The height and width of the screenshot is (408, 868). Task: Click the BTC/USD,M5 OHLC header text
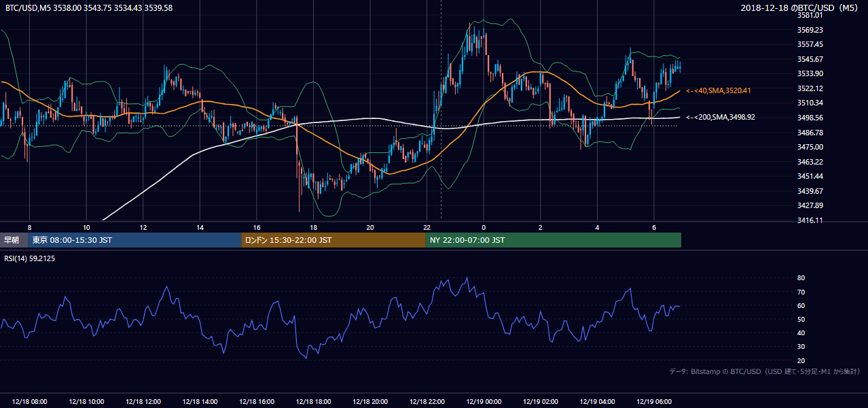click(x=88, y=7)
